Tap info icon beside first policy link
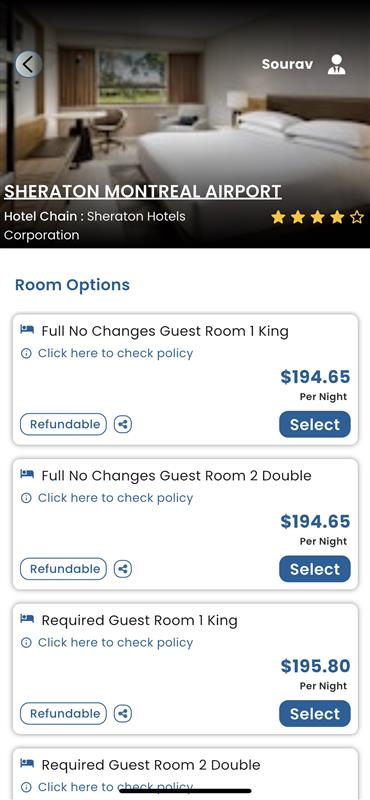The height and width of the screenshot is (800, 370). [x=26, y=354]
